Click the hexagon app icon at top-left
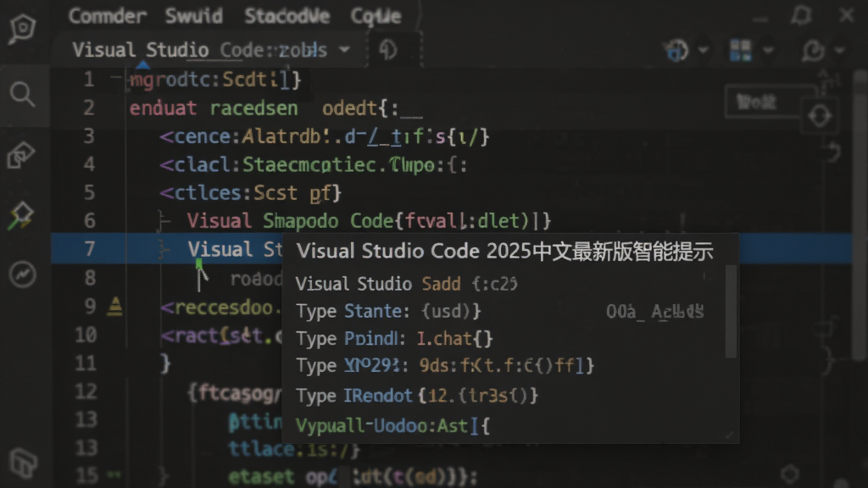This screenshot has width=868, height=488. click(x=22, y=28)
